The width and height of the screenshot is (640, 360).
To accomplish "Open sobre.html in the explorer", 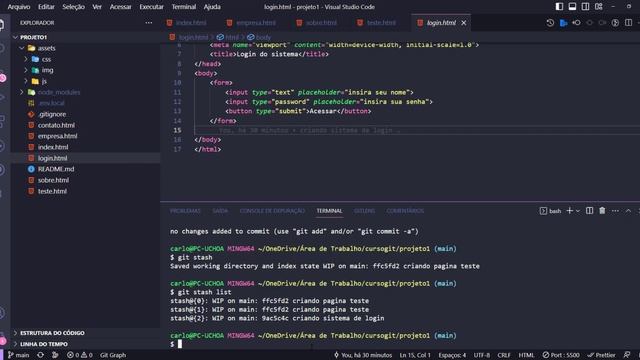I will [53, 180].
